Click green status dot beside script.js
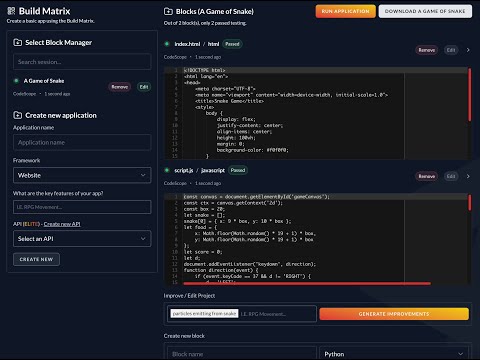 167,170
